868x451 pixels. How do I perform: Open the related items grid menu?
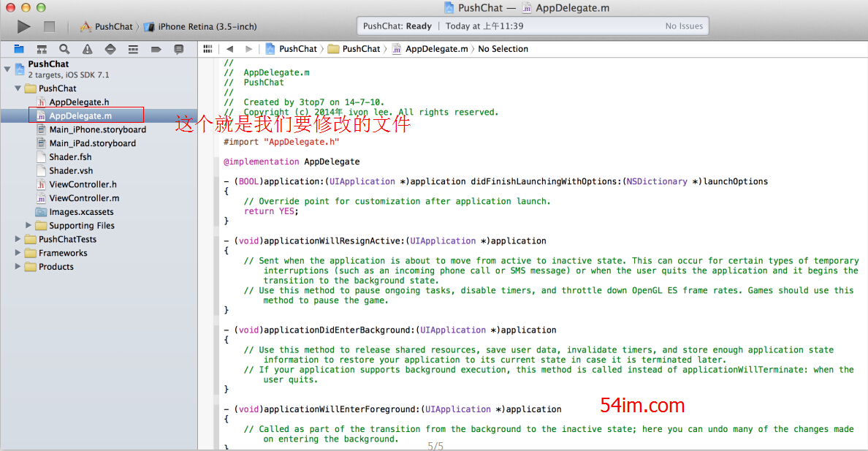click(x=208, y=49)
